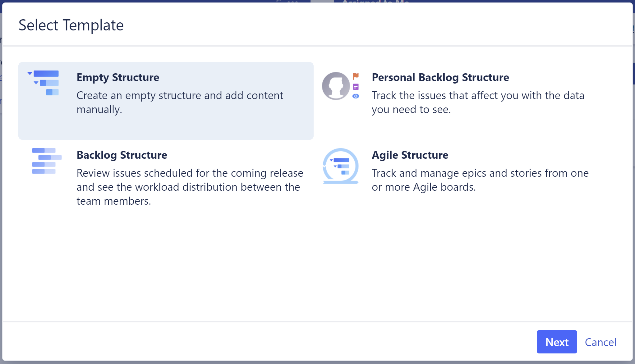Click the Assigned to Me tab behind dialog

(375, 2)
